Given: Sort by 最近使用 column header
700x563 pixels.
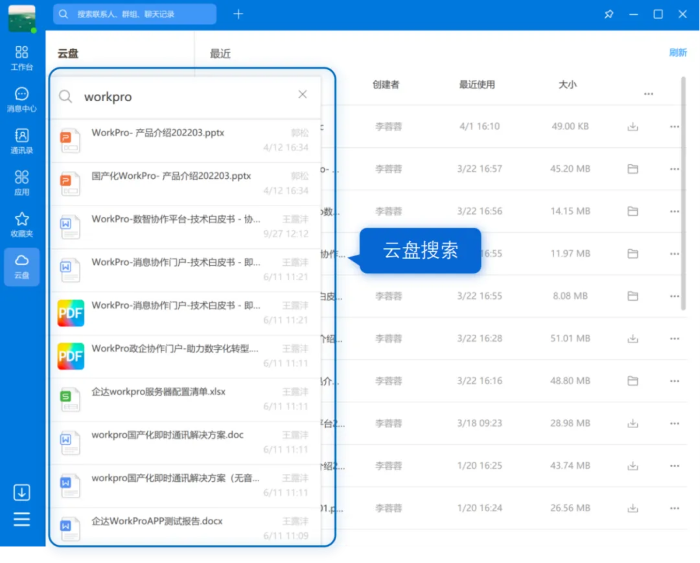Looking at the screenshot, I should tap(477, 84).
